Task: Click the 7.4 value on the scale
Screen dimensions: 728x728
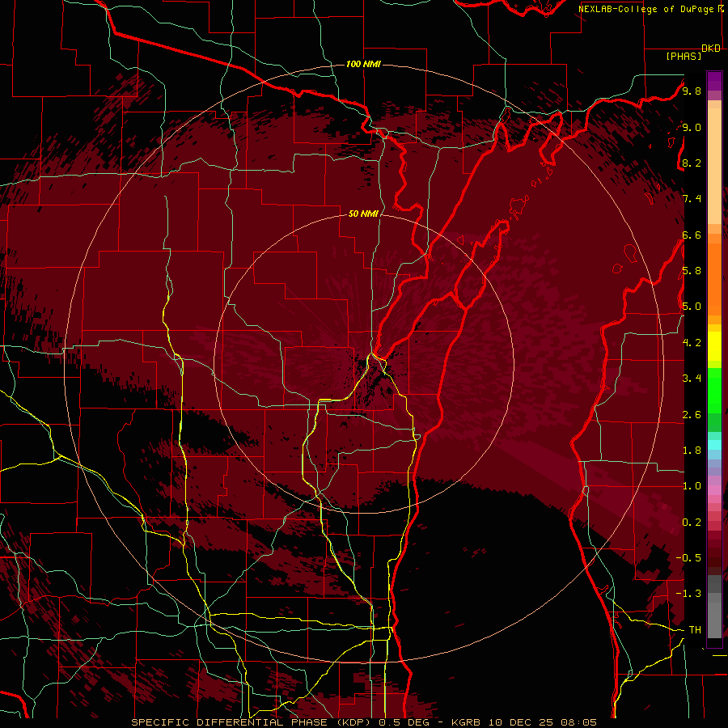Action: click(692, 199)
